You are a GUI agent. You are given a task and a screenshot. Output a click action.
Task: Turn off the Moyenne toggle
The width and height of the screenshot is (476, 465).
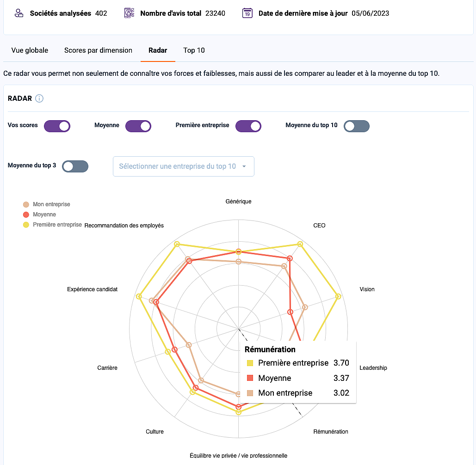pos(138,126)
